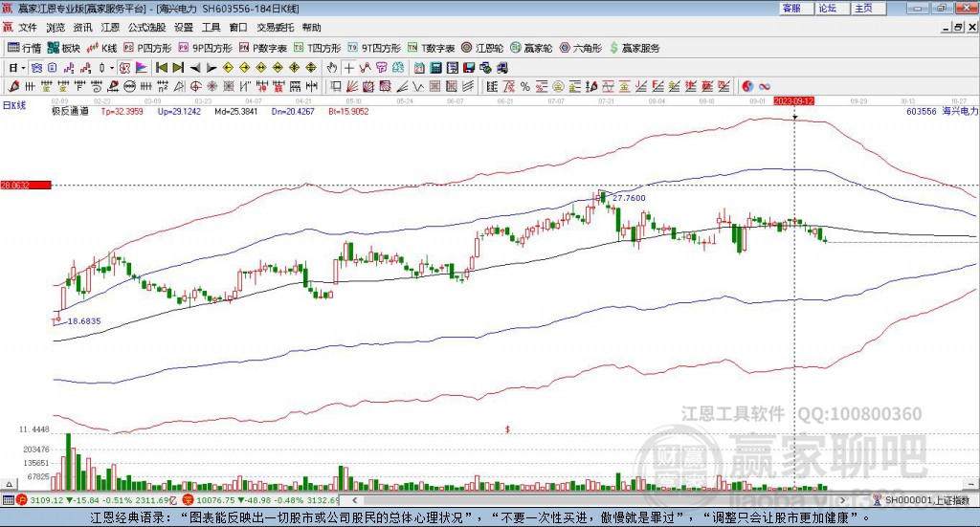Expand the volume panel with bottom-left triangle
The width and height of the screenshot is (980, 527).
(x=9, y=484)
